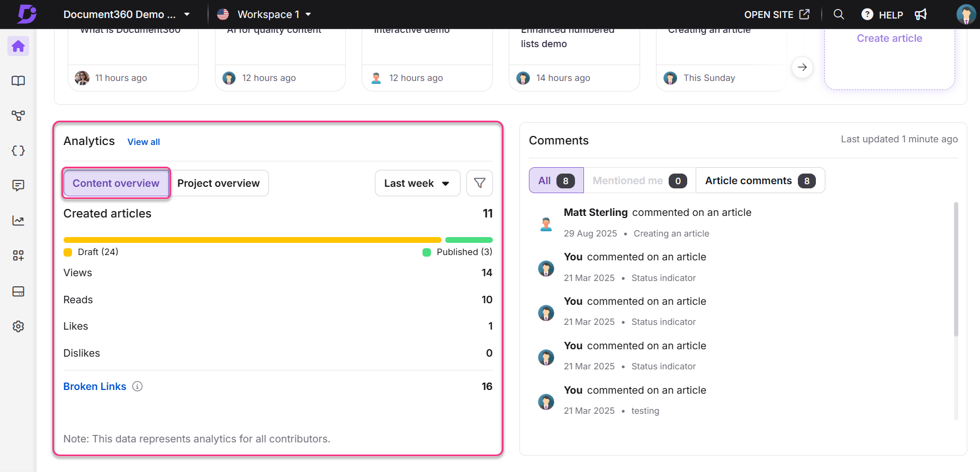Click the Matt Sterling comment avatar
980x472 pixels.
546,224
